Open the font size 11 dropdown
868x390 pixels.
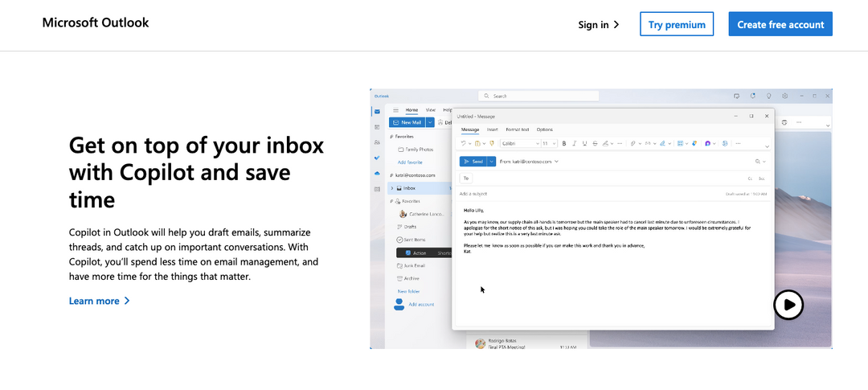point(549,143)
